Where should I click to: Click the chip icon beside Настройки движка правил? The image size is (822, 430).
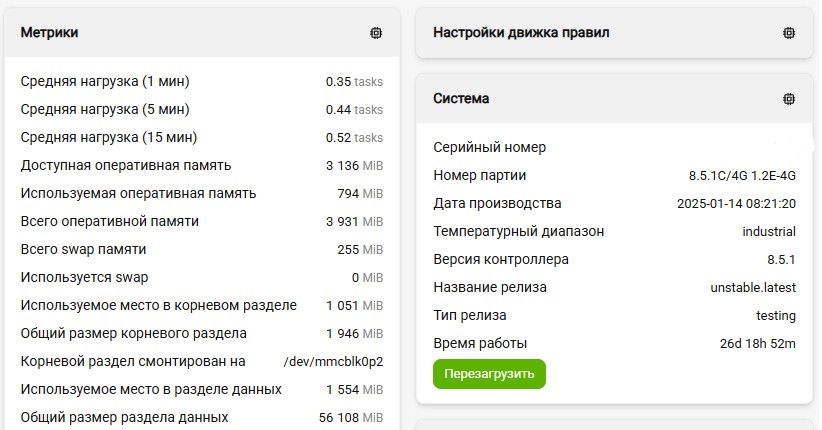(788, 33)
